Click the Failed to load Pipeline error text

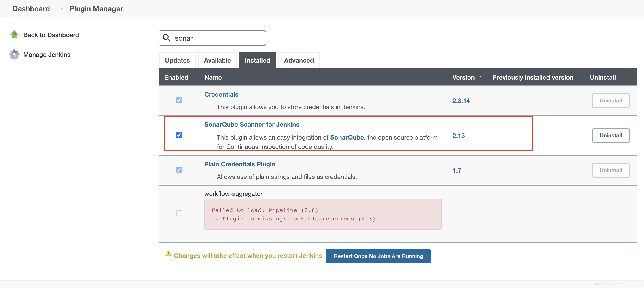(265, 210)
